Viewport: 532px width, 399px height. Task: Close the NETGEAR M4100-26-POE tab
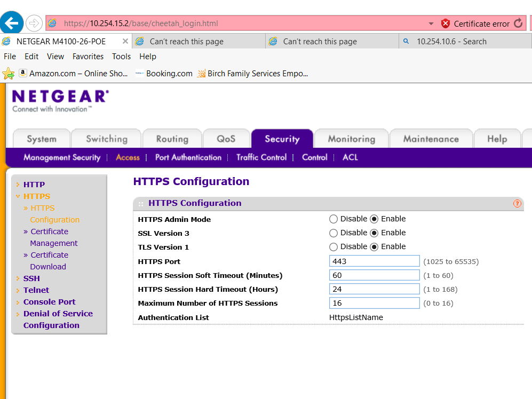[x=125, y=41]
